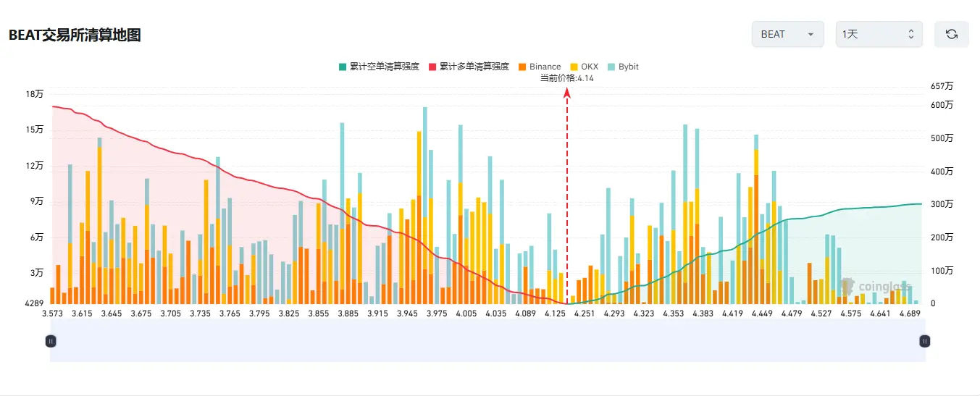
Task: Click the 300万 right axis label
Action: coord(942,204)
